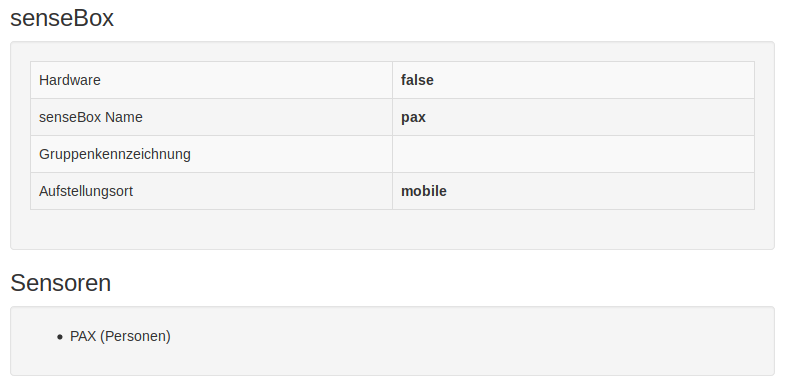Select the Aufstellungsort label cell
This screenshot has width=787, height=388.
[211, 191]
